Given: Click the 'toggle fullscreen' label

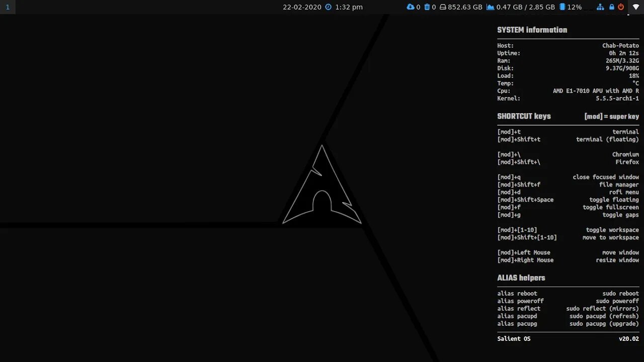Looking at the screenshot, I should pos(611,207).
